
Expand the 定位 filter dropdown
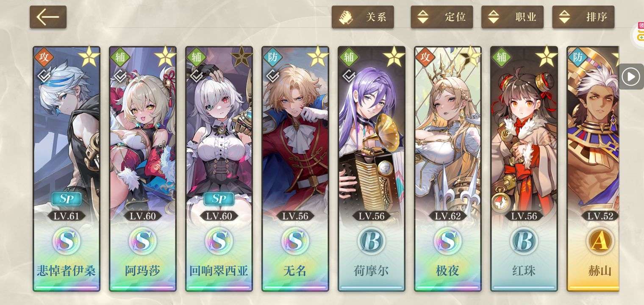coord(442,17)
